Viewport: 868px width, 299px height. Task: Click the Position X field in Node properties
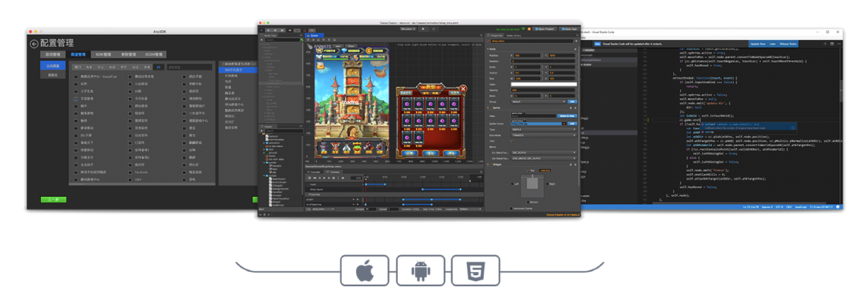coord(527,55)
